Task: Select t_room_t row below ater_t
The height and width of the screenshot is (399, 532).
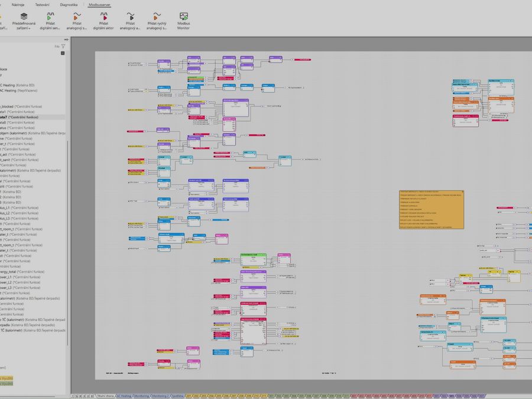Action: [x=33, y=245]
